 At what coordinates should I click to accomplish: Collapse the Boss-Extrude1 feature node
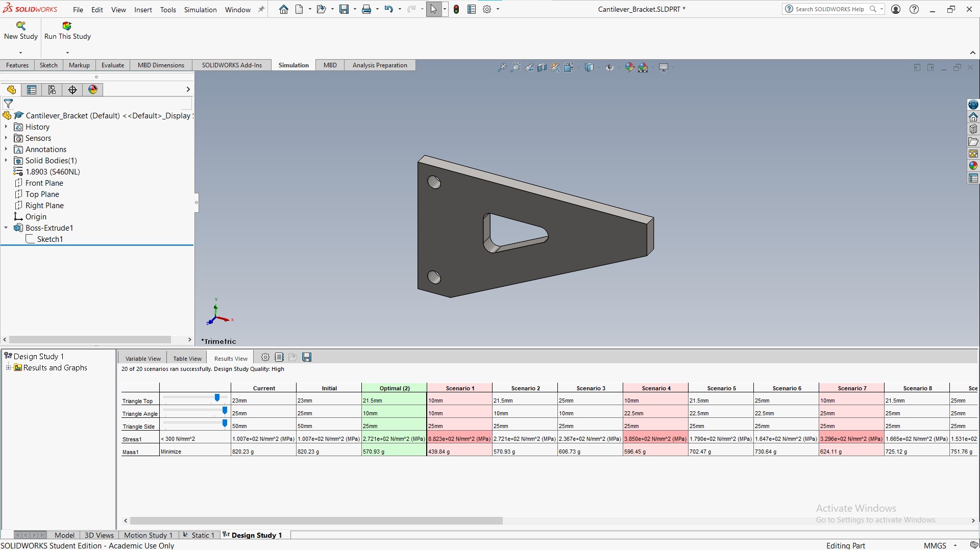coord(6,228)
